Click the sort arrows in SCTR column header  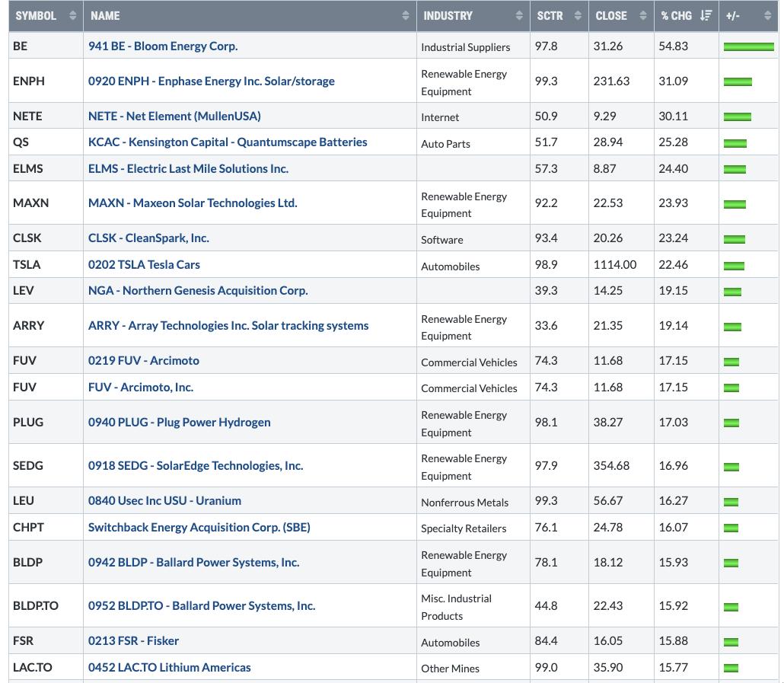578,15
